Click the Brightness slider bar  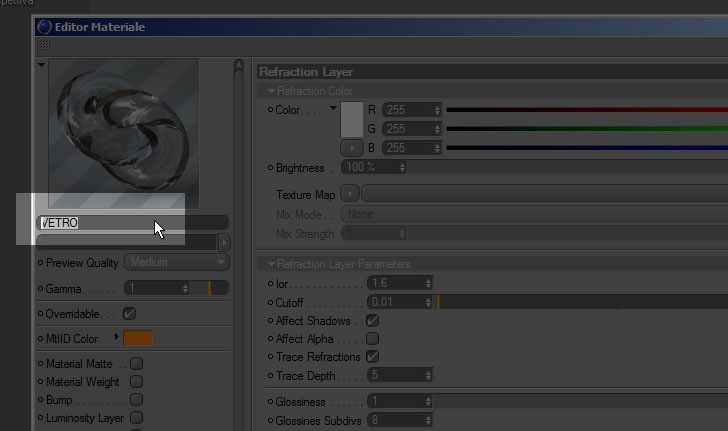click(x=568, y=167)
